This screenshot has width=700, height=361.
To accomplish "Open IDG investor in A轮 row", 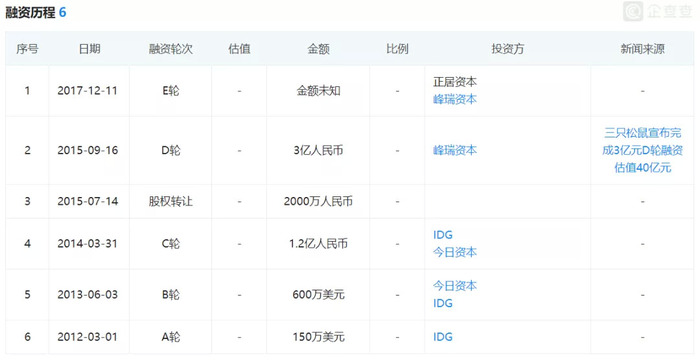I will (x=442, y=337).
